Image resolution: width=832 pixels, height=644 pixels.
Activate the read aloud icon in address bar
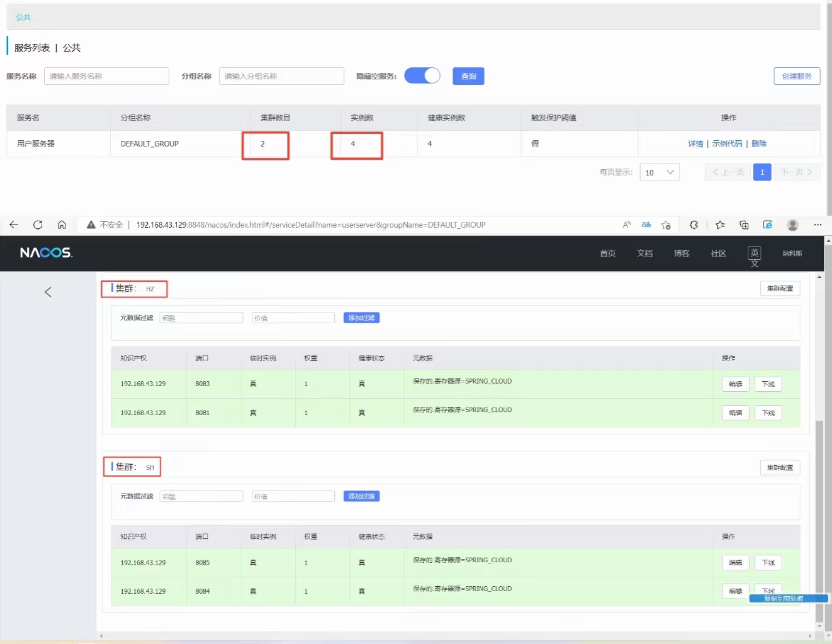pos(627,225)
